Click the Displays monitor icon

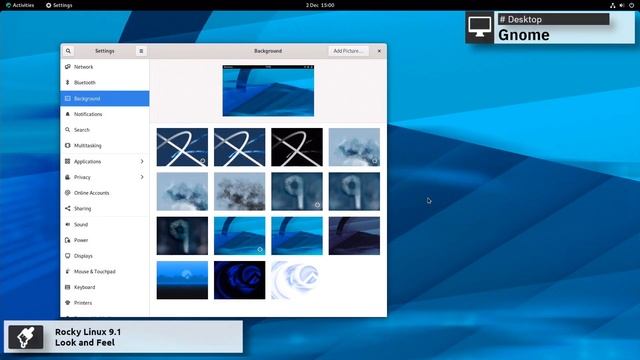click(68, 256)
